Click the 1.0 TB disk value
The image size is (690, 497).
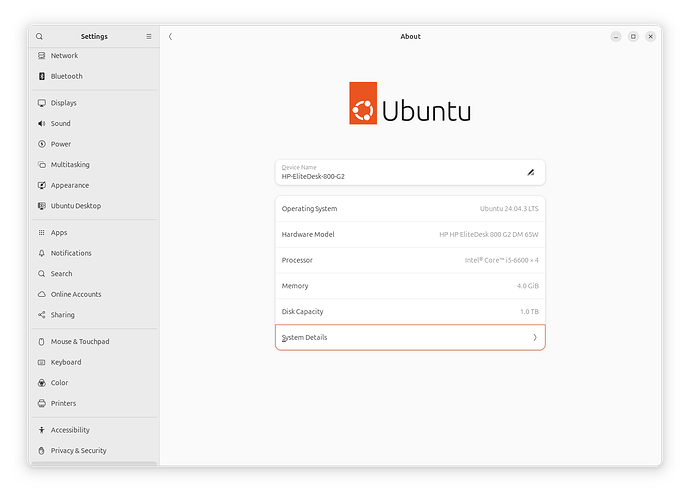click(x=529, y=312)
